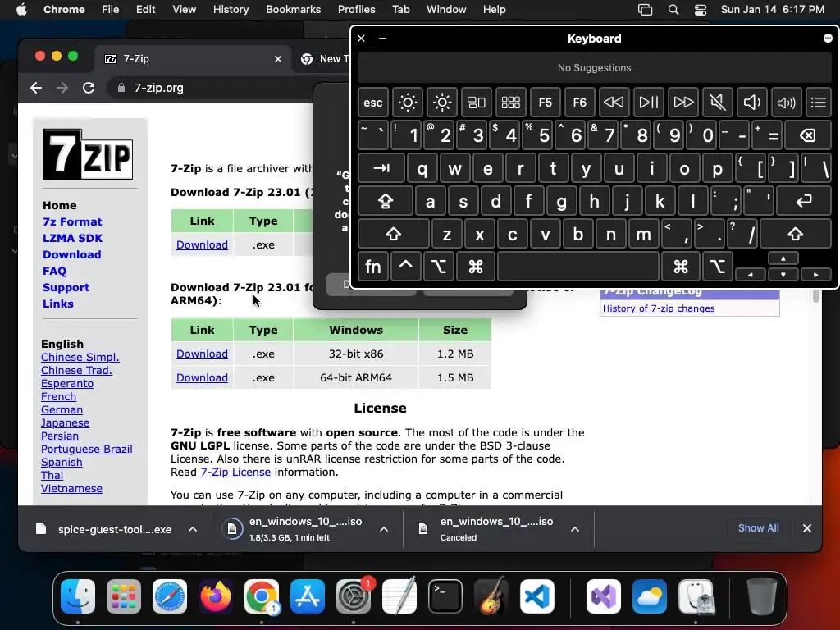Tap the Launchpad grid keyboard key

point(510,103)
